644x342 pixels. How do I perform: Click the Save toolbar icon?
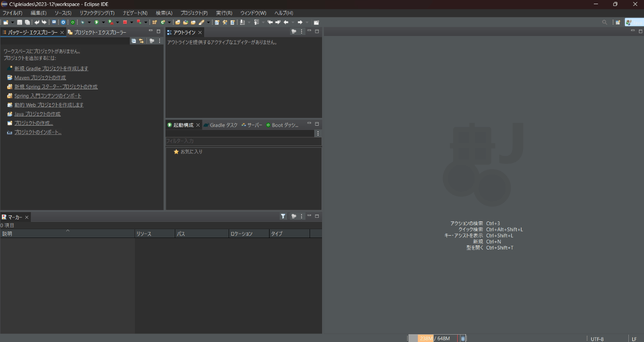20,22
